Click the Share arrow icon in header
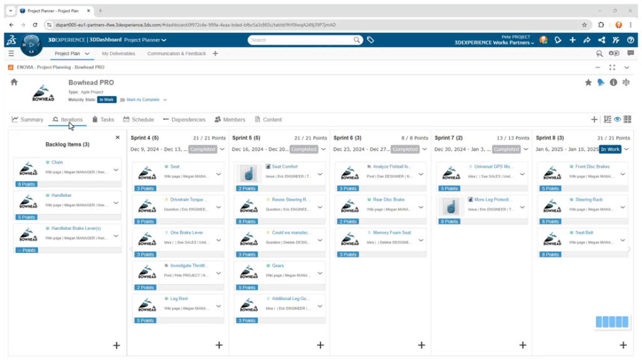This screenshot has height=364, width=642. (x=587, y=40)
